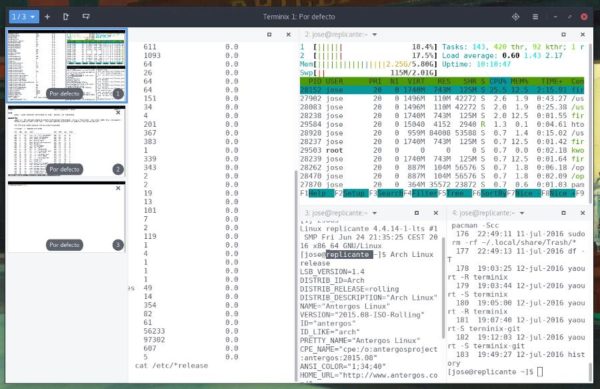Viewport: 600px width, 389px height.
Task: Close session 3 from the sidebar
Action: (x=118, y=188)
